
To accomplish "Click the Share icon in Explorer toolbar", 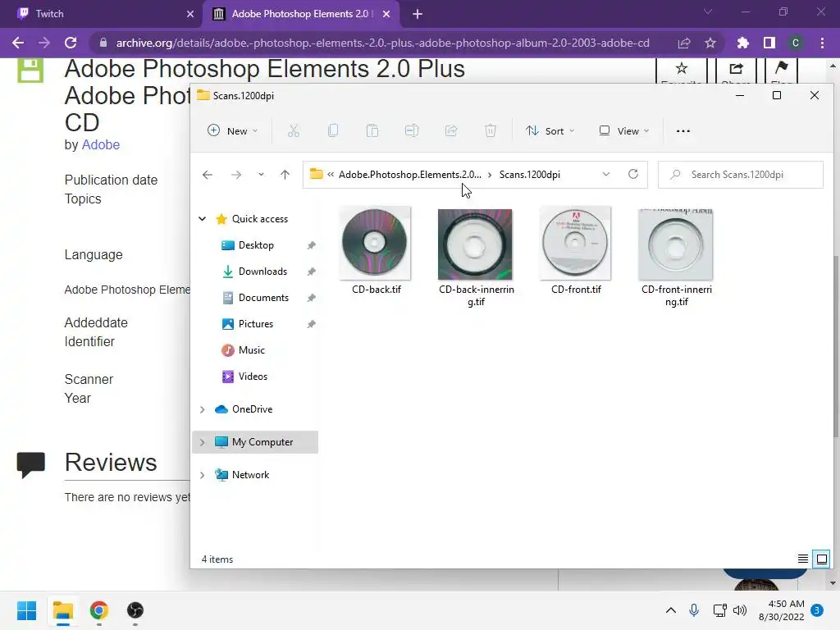I will tap(451, 130).
